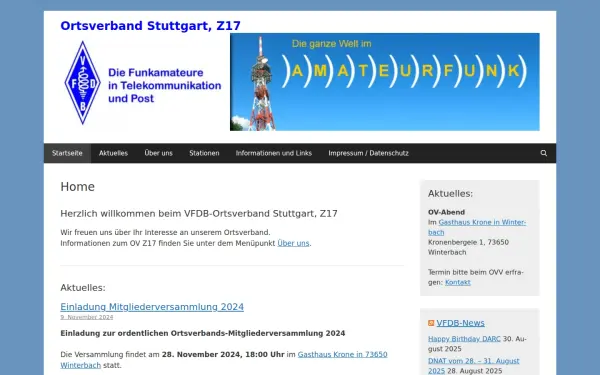Screen dimensions: 600x375
Task: Click the Home page heading
Action: [77, 187]
